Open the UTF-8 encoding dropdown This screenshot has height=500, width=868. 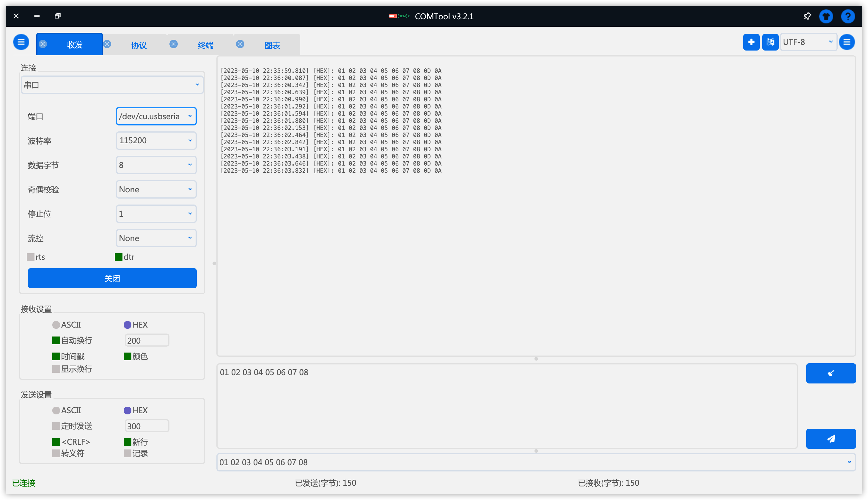[808, 42]
